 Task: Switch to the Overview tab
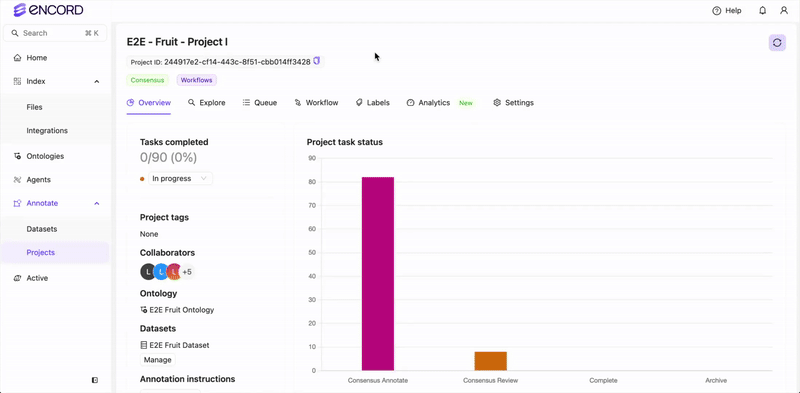[x=148, y=103]
